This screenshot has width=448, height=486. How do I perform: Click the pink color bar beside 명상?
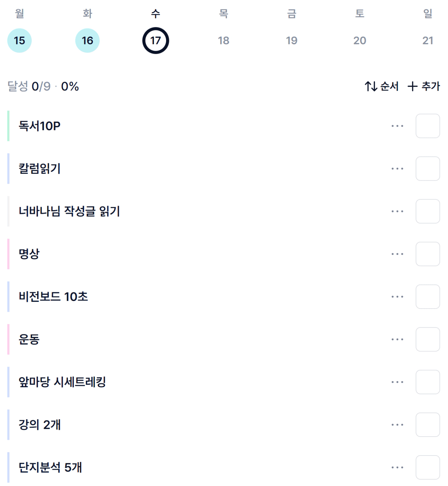[8, 254]
